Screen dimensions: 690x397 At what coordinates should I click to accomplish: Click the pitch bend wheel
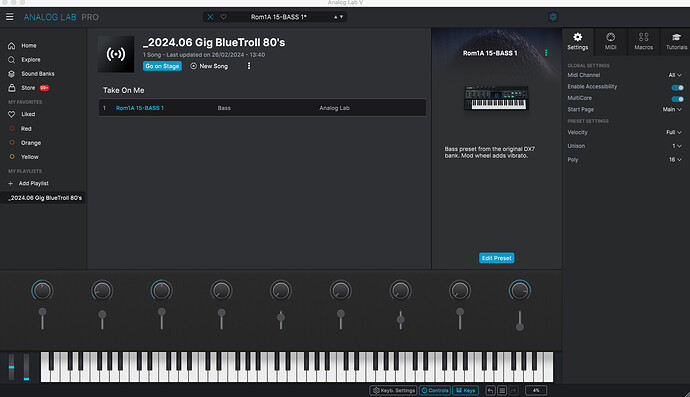11,367
